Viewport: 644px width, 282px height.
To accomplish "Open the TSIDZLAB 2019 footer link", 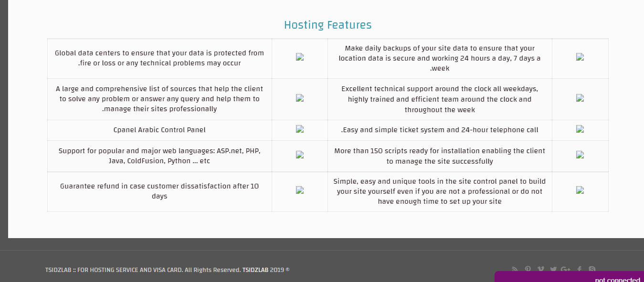I will point(255,270).
